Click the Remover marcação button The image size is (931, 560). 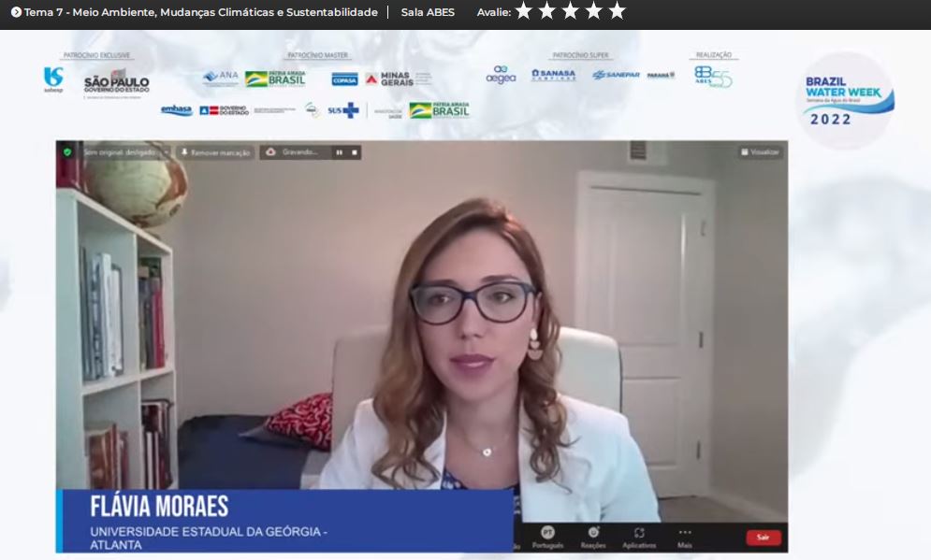click(215, 152)
